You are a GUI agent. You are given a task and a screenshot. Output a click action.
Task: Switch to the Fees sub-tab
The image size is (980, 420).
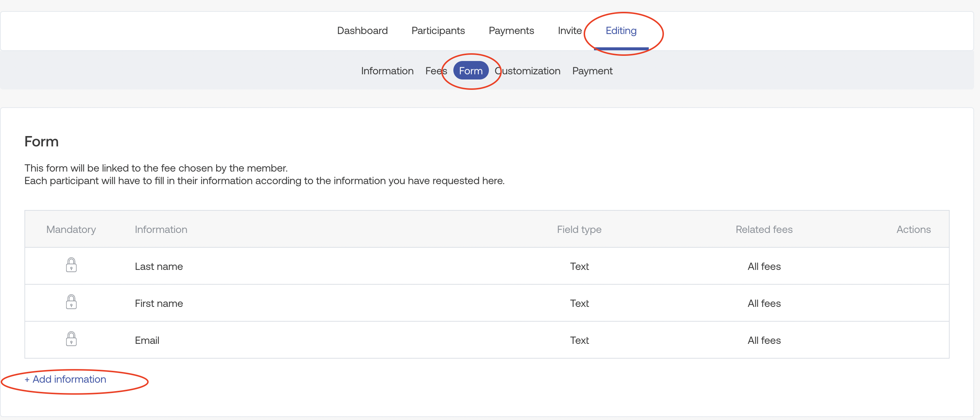pyautogui.click(x=435, y=71)
